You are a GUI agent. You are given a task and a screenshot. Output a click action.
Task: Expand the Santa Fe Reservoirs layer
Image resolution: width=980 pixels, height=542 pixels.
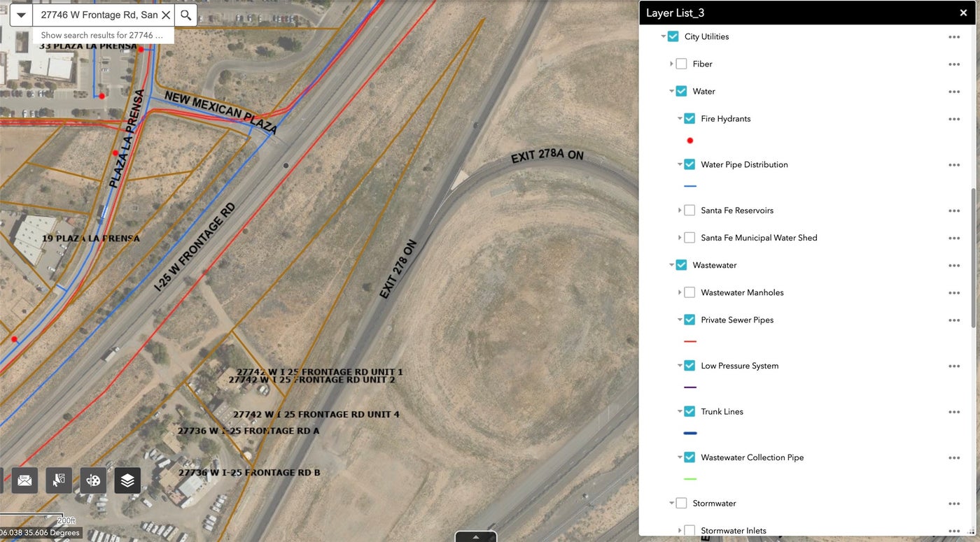pyautogui.click(x=680, y=211)
